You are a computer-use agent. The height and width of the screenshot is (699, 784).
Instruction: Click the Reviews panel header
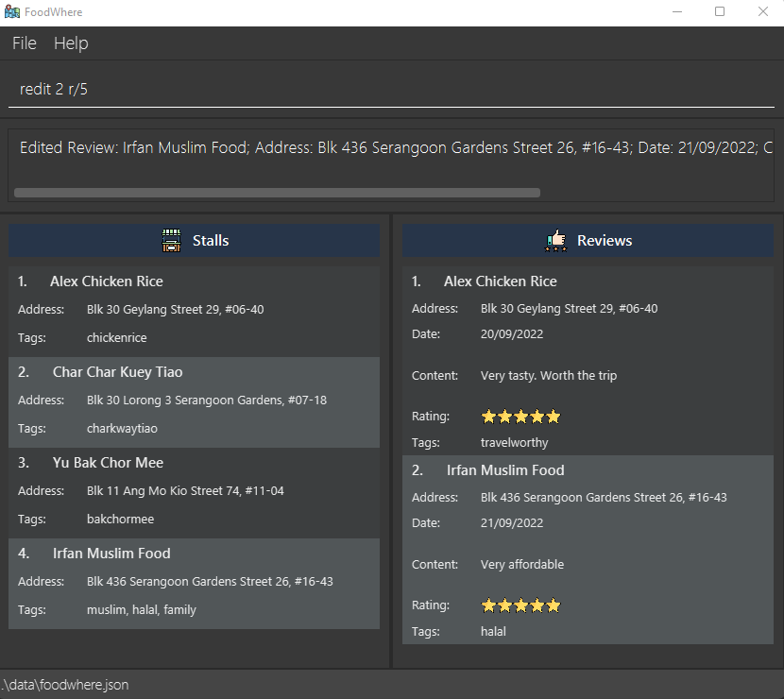[x=588, y=241]
